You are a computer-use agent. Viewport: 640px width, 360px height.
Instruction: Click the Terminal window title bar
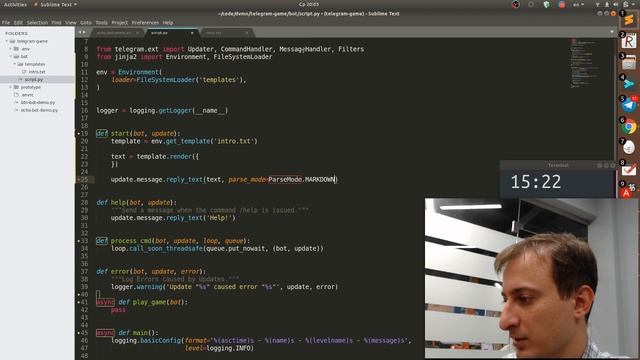558,165
